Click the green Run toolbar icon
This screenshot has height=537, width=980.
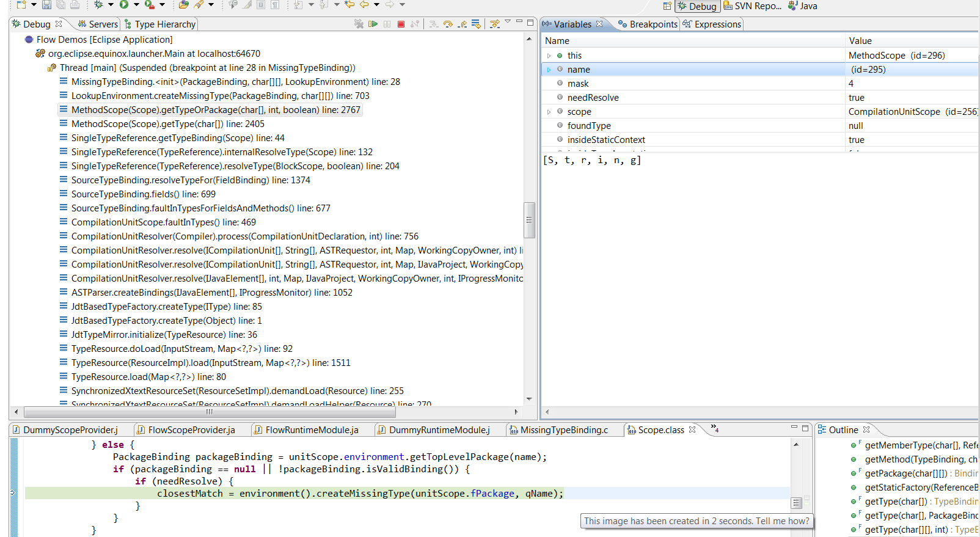pos(124,5)
